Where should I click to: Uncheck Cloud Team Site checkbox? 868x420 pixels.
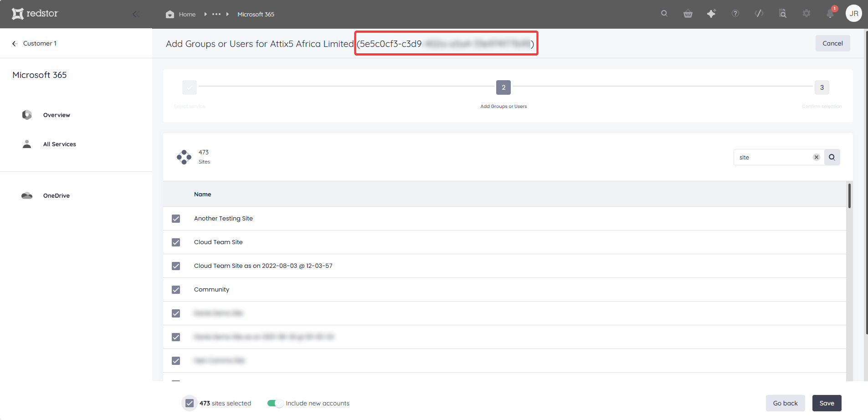pos(176,242)
